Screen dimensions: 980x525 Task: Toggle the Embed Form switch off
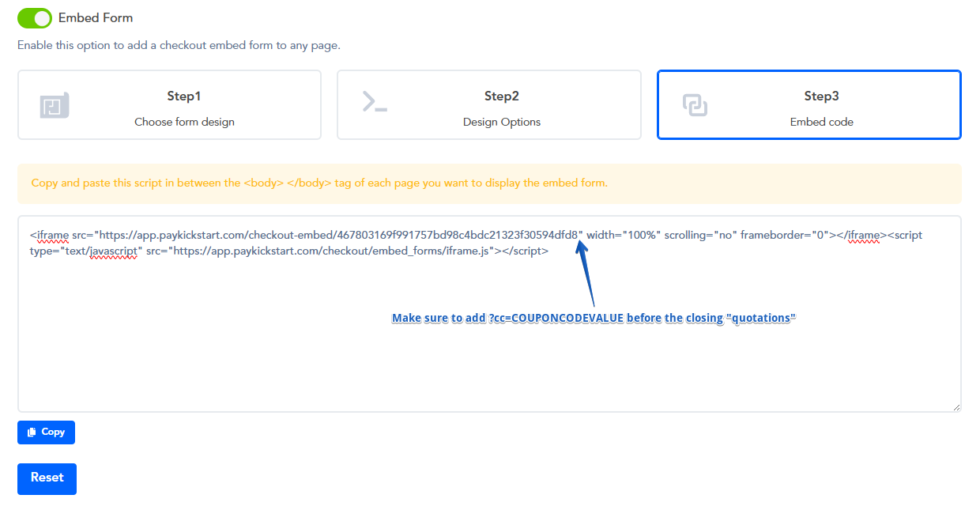click(35, 17)
